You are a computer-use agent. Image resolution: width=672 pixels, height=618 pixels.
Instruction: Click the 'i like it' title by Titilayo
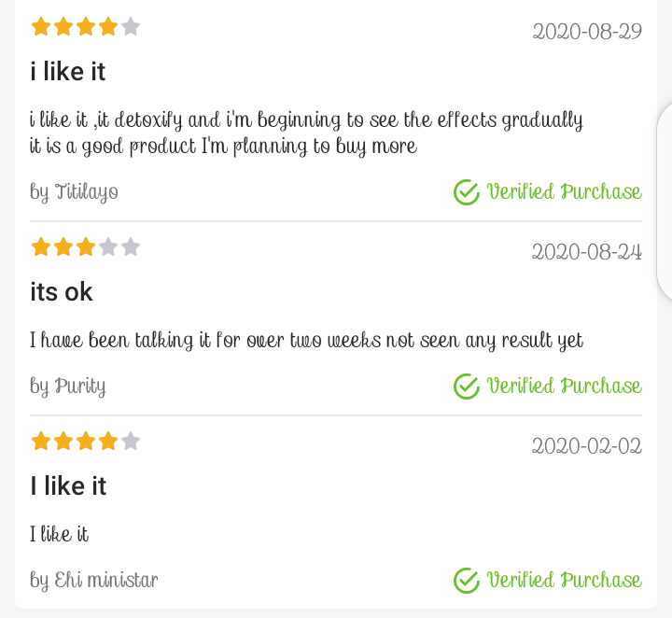click(68, 71)
